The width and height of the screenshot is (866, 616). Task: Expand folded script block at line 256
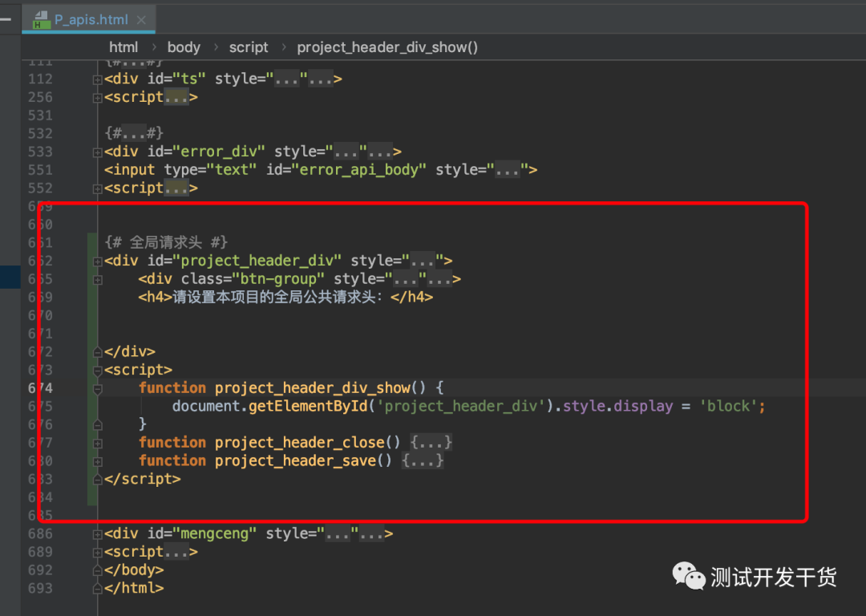(98, 99)
